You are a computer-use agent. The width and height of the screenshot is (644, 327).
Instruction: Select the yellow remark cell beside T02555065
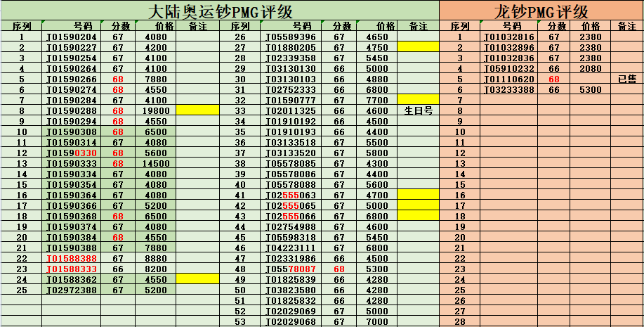coord(418,205)
